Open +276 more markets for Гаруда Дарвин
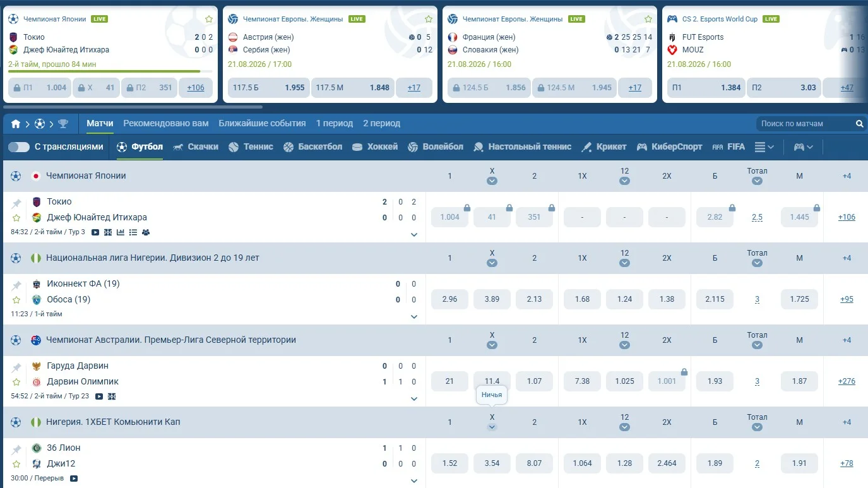 (x=847, y=381)
